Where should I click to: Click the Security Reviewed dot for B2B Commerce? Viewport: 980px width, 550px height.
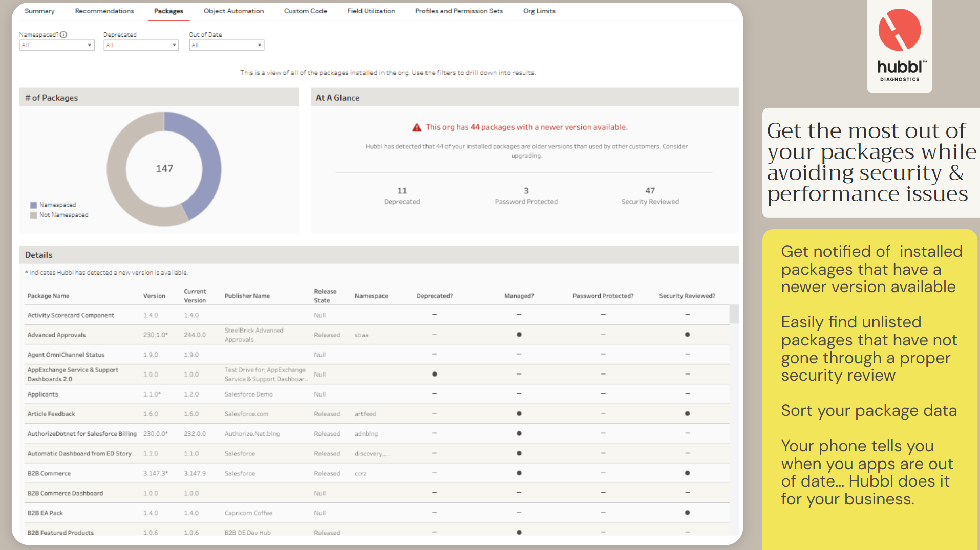[x=688, y=473]
